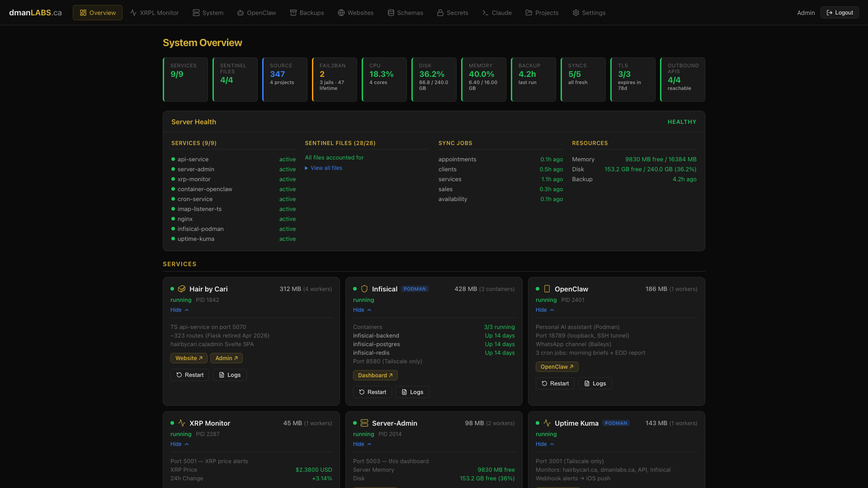Click the Syncs 5/5 stat card
Image resolution: width=868 pixels, height=488 pixels.
point(583,80)
